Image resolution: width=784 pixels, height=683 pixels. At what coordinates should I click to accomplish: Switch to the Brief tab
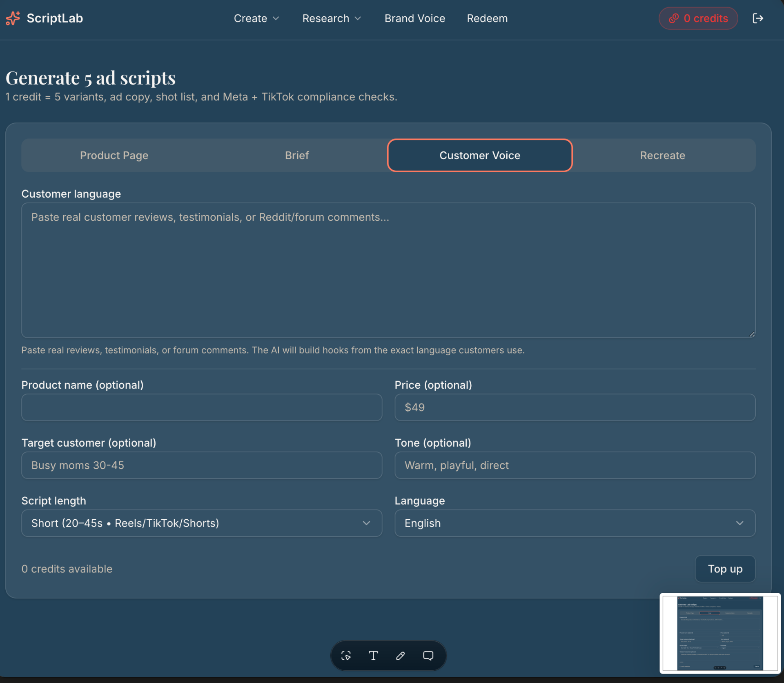point(297,156)
